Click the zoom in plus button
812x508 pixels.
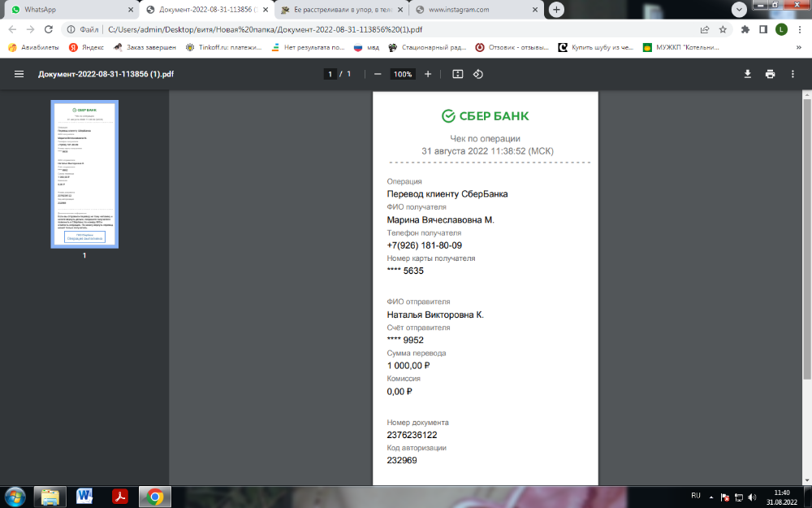pyautogui.click(x=428, y=74)
